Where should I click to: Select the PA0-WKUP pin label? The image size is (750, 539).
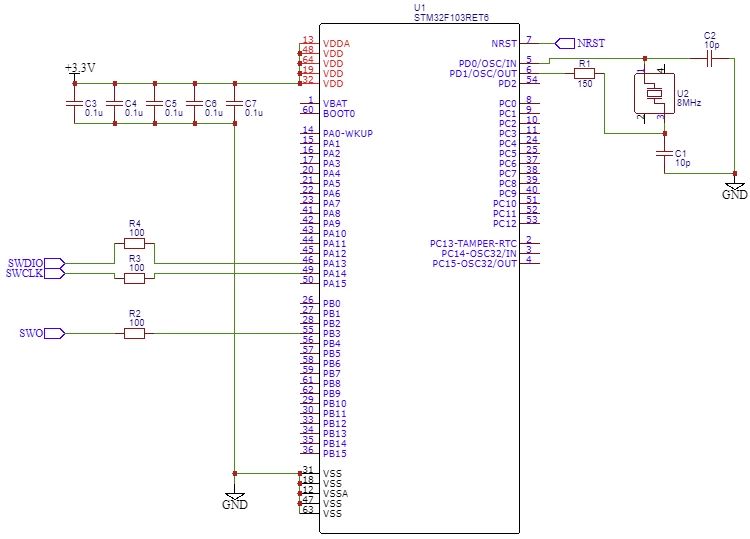click(x=348, y=134)
